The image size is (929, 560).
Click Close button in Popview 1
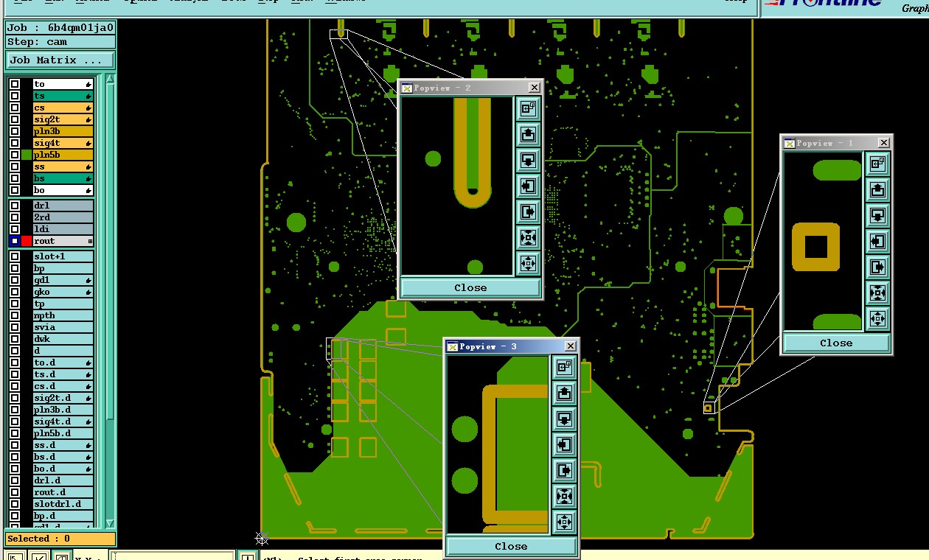pos(836,343)
